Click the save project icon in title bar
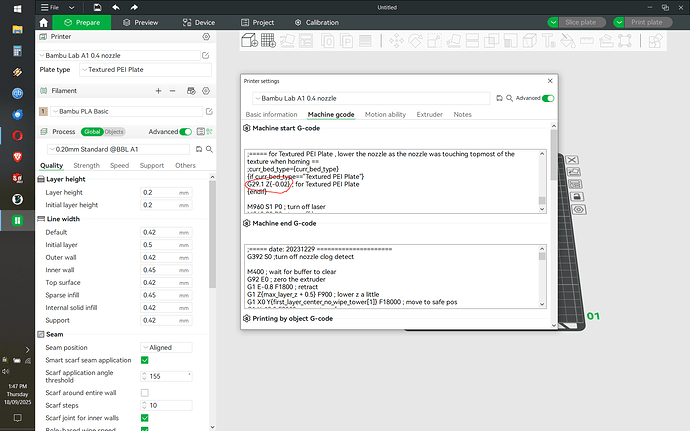Viewport: 690px width, 431px height. (97, 7)
